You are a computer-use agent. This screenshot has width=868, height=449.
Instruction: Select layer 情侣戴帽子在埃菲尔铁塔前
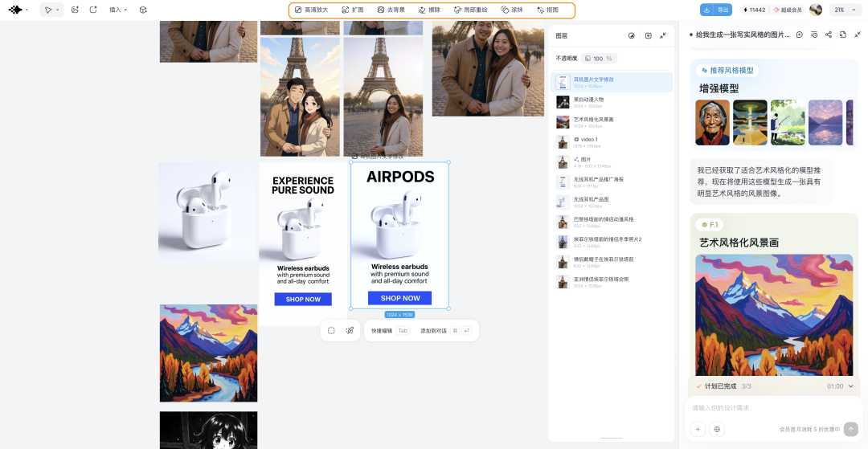[611, 262]
